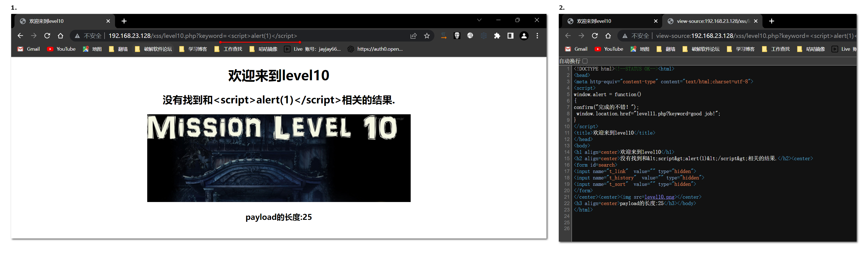Click reload button in left browser window
Screen dimensions: 868x253
click(47, 36)
